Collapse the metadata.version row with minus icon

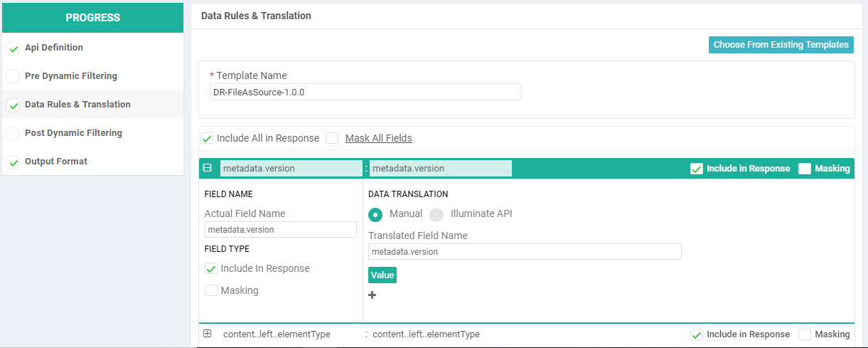pos(208,169)
